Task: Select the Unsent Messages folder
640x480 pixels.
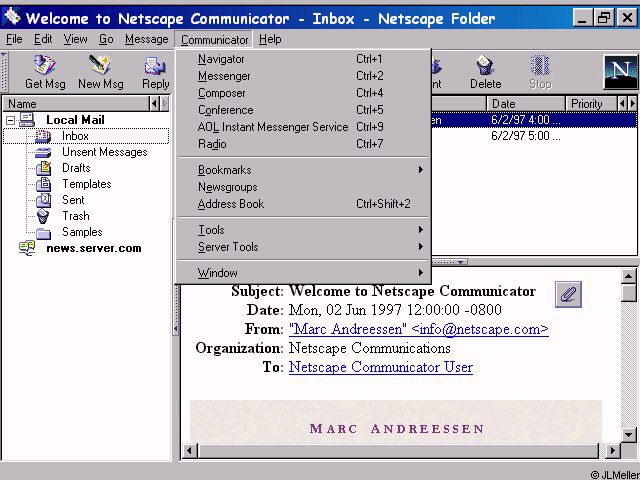Action: tap(104, 152)
